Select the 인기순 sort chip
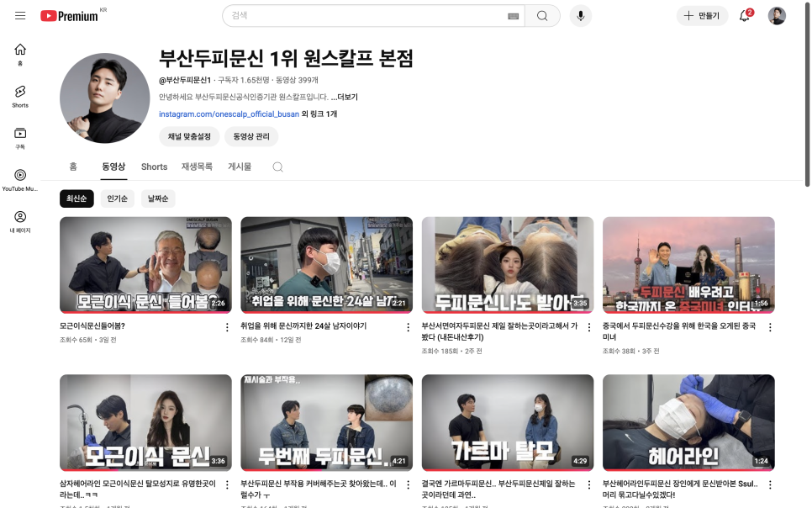812x508 pixels. tap(118, 198)
